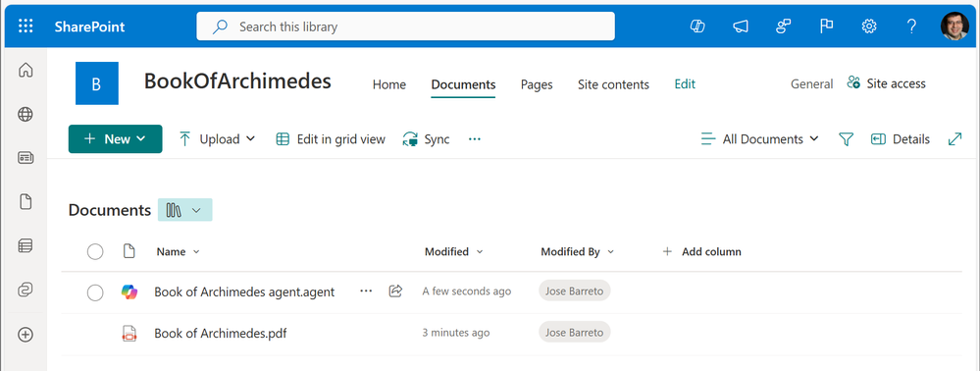Open the Upload dropdown

point(218,139)
